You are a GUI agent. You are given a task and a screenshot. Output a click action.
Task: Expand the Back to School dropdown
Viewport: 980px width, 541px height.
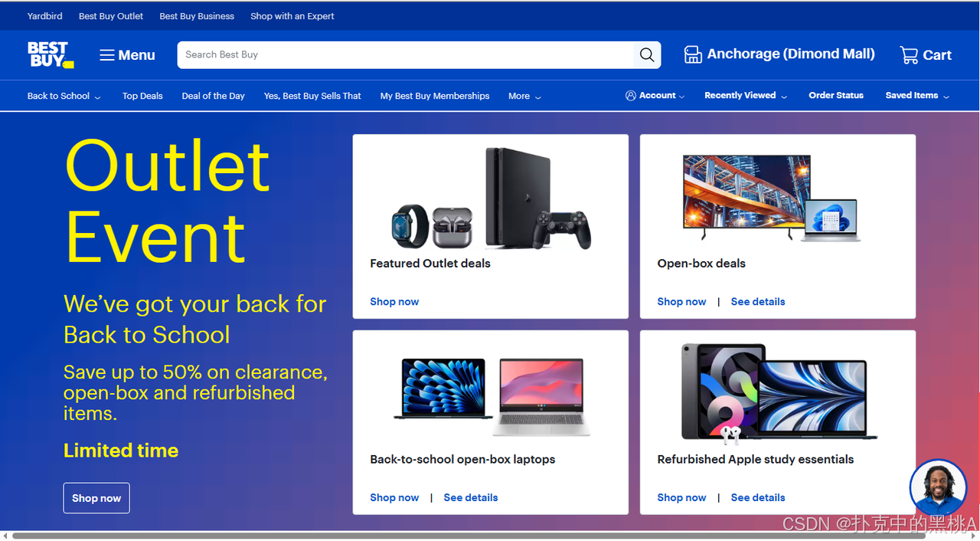(64, 96)
